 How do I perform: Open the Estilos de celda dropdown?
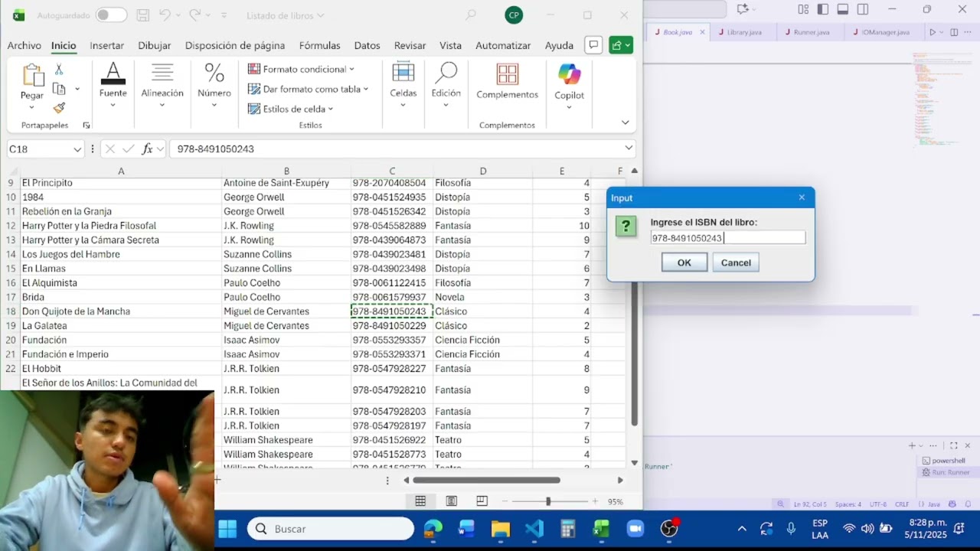pos(331,109)
